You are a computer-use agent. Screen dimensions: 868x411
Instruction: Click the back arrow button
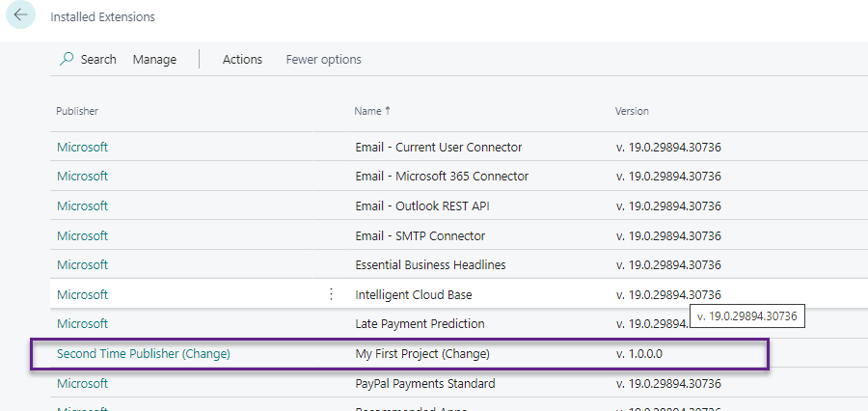21,15
